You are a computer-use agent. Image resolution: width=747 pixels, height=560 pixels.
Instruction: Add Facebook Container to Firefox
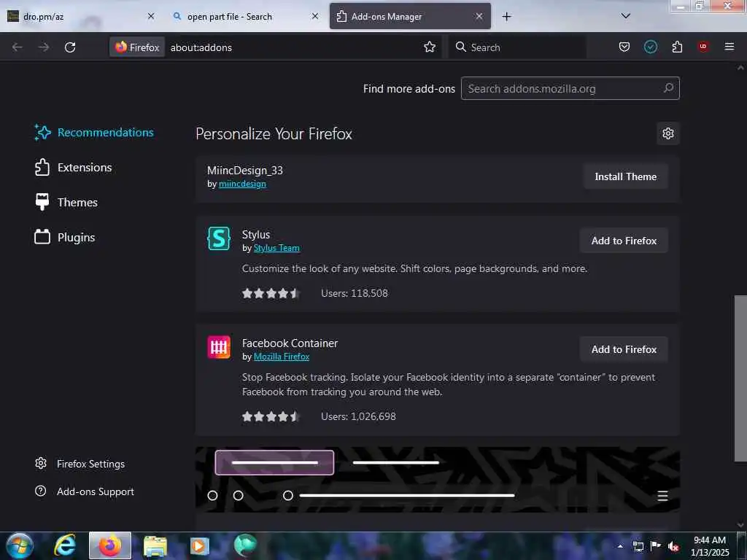(x=624, y=349)
